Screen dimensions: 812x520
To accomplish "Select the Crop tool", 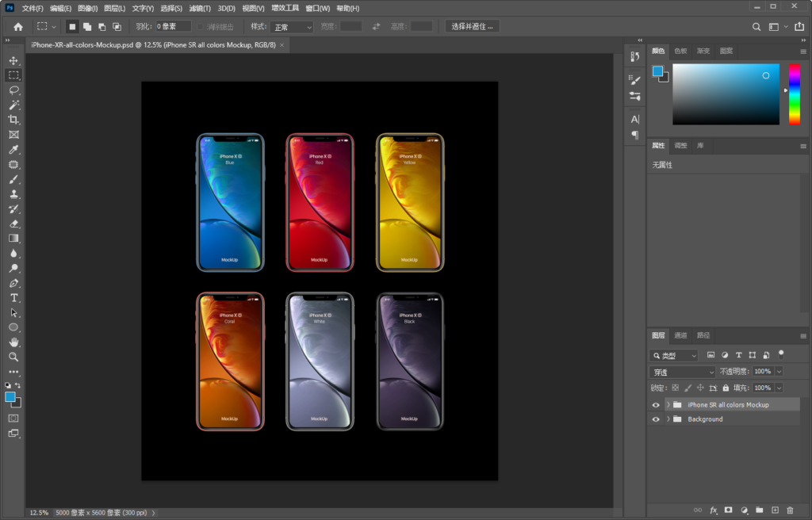I will click(x=13, y=120).
